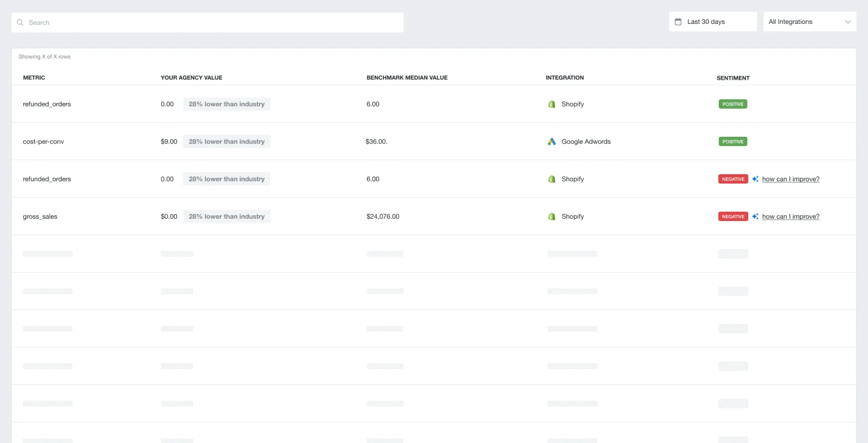The image size is (868, 443).
Task: Expand the All Integrations dropdown
Action: point(809,22)
